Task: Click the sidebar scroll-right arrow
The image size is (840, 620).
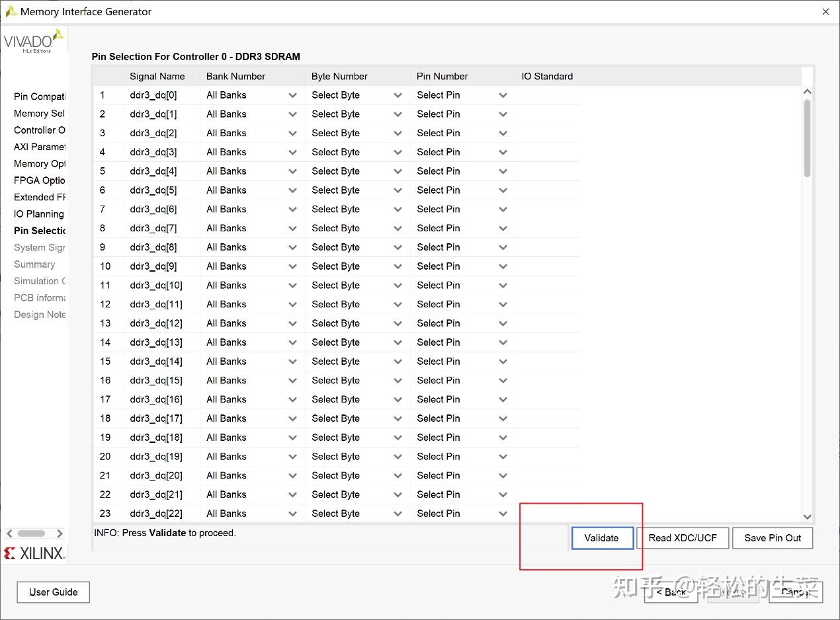Action: pyautogui.click(x=60, y=533)
